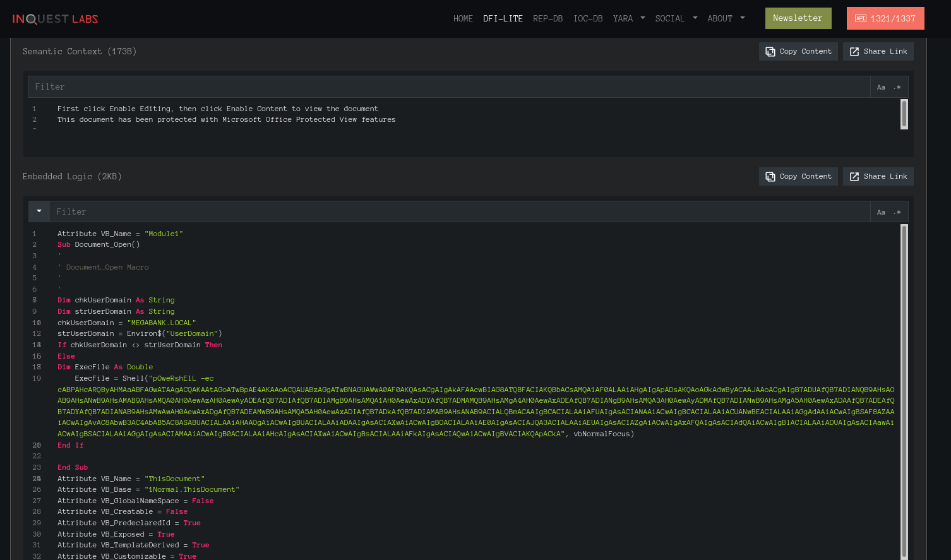Click the Embedded Logic filter input
Image resolution: width=951 pixels, height=560 pixels.
click(460, 212)
